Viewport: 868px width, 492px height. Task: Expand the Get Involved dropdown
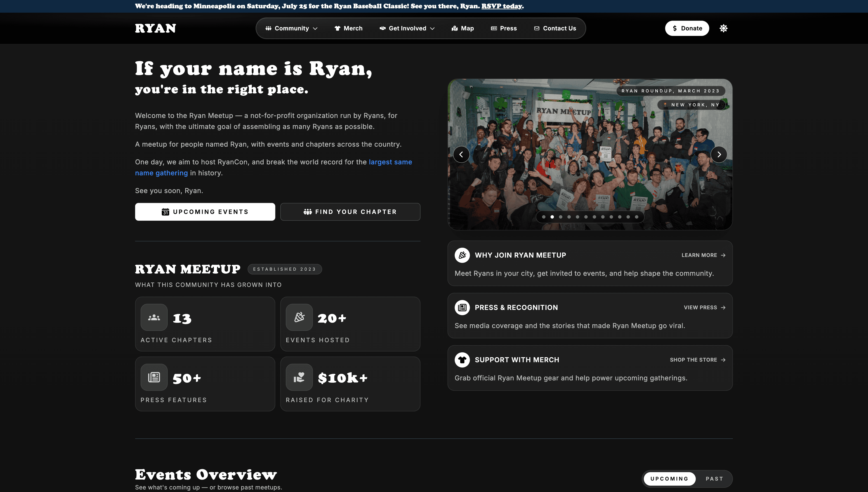pos(407,28)
